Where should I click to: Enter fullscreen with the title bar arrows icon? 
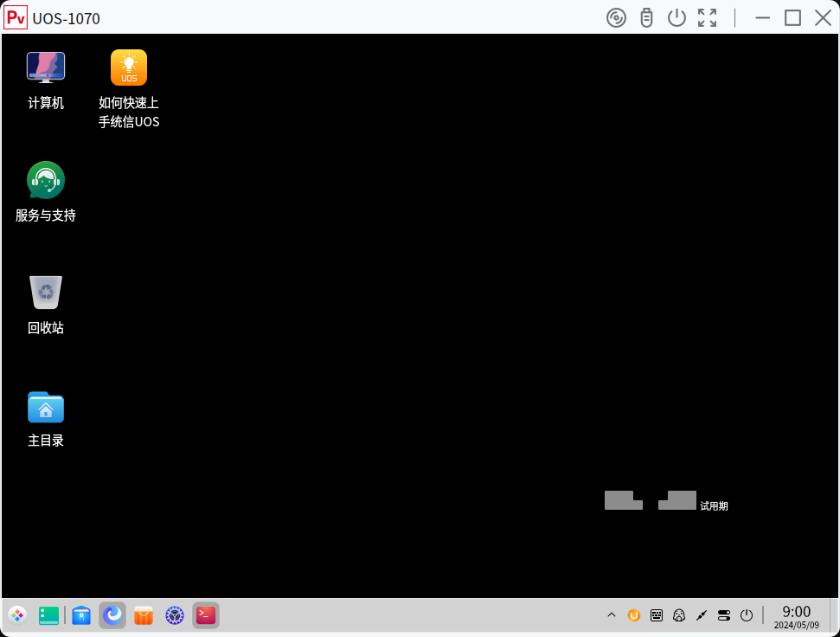tap(707, 18)
